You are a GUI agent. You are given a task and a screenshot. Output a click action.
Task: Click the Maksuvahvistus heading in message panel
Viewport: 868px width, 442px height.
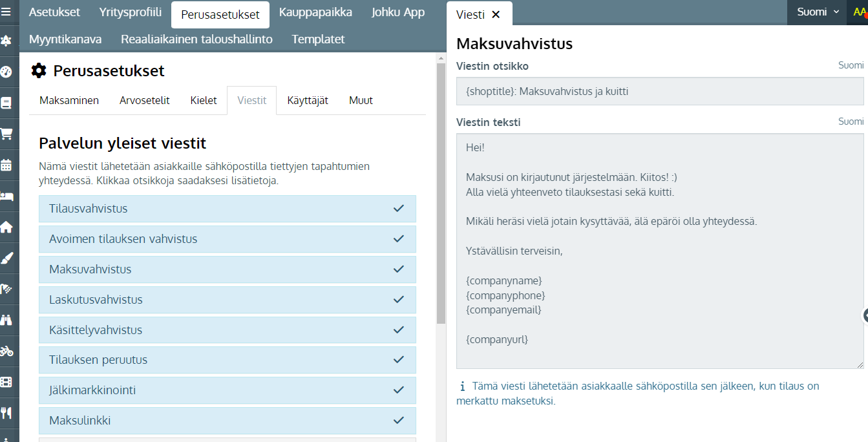(514, 44)
